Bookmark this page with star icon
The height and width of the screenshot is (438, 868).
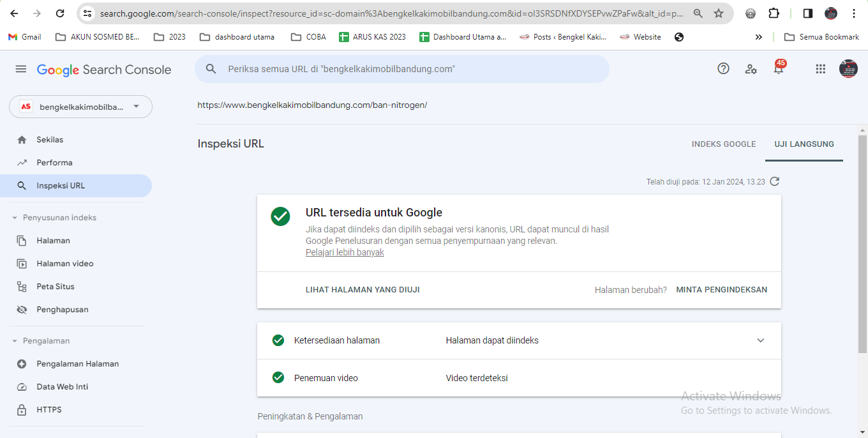click(719, 13)
